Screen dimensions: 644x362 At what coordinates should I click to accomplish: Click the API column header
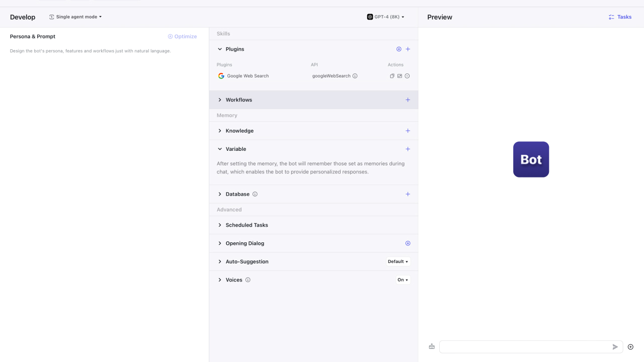[x=314, y=65]
